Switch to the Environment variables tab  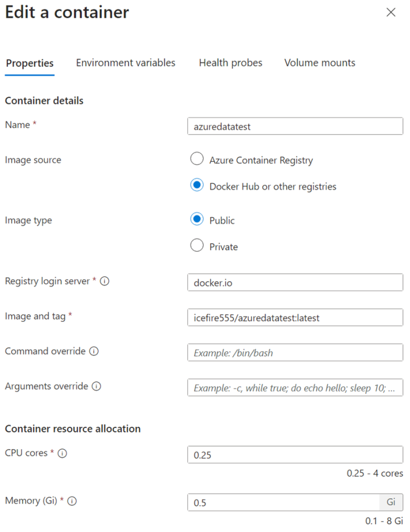pos(125,62)
